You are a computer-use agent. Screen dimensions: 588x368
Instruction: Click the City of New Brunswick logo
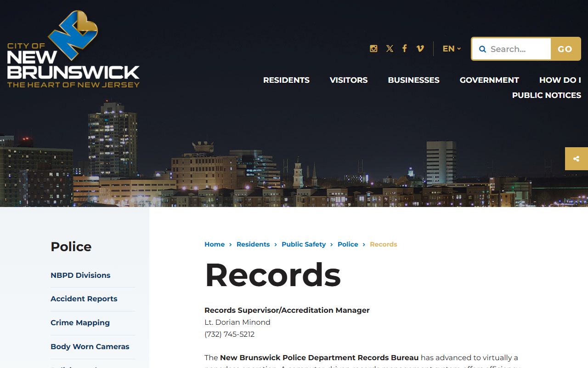click(x=73, y=49)
